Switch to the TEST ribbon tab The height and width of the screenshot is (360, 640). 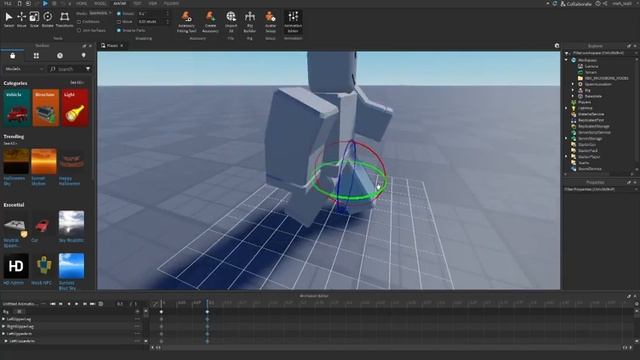137,3
